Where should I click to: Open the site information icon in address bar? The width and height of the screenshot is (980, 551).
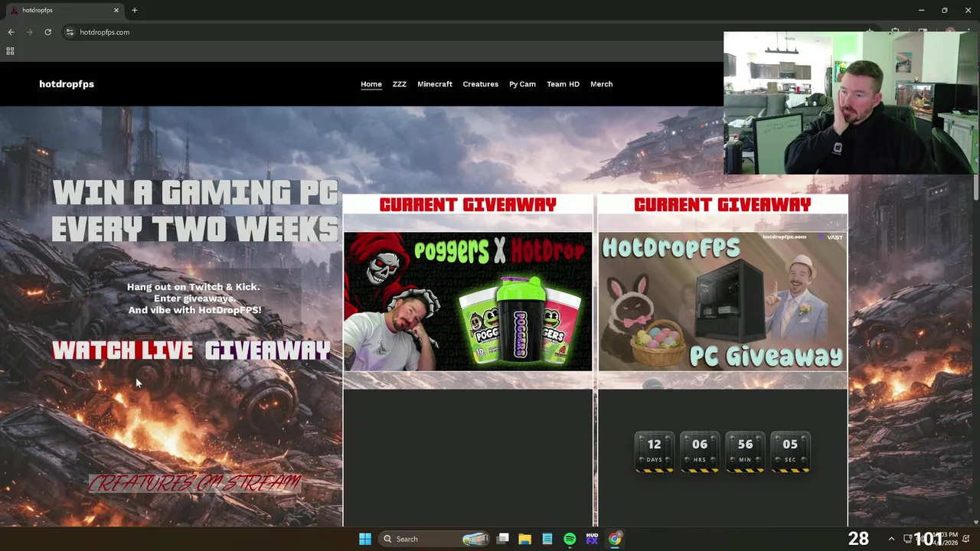point(70,32)
